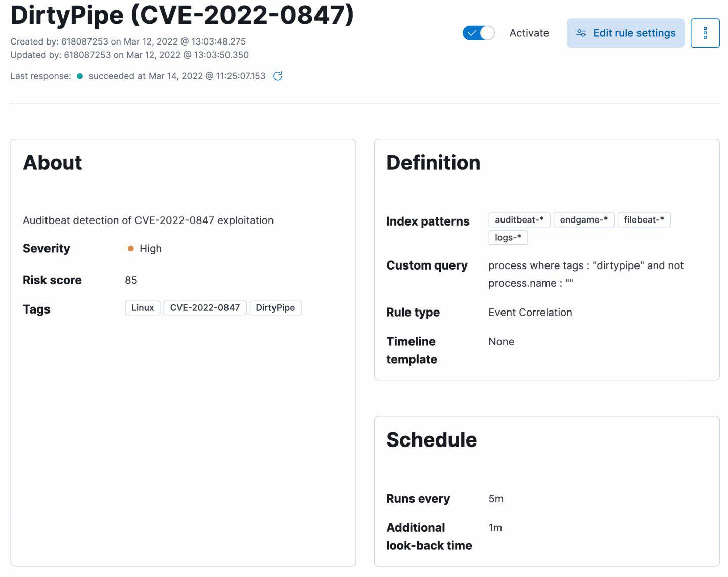Select the DirtyPipe tag badge
Image resolution: width=728 pixels, height=577 pixels.
click(275, 308)
